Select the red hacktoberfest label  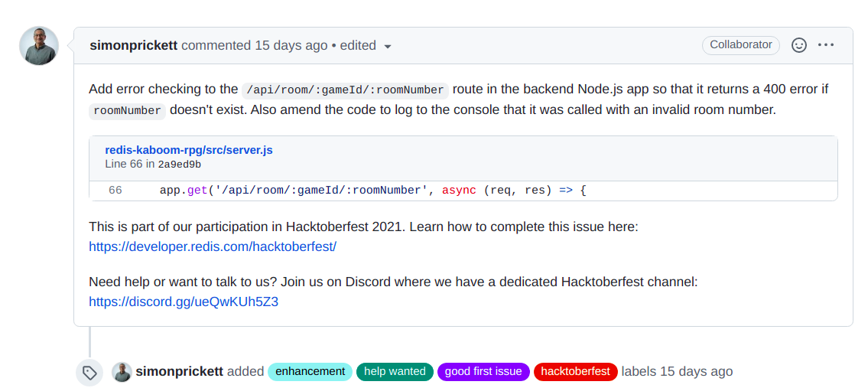coord(575,371)
